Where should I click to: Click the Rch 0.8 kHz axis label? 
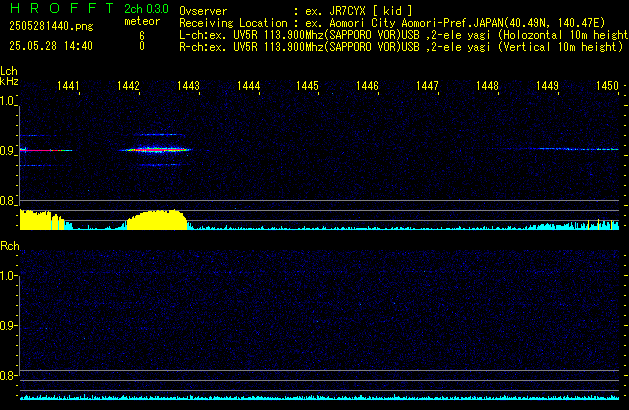(7, 375)
